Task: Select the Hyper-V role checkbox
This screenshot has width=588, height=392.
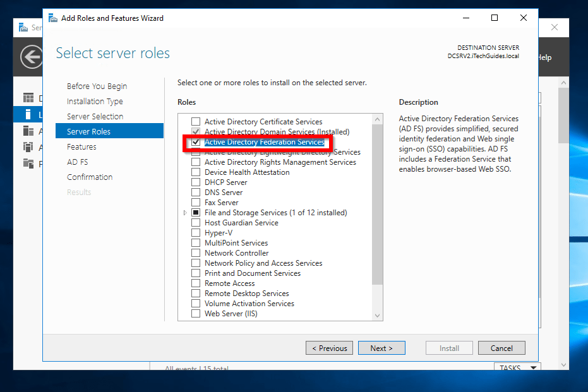Action: (196, 232)
